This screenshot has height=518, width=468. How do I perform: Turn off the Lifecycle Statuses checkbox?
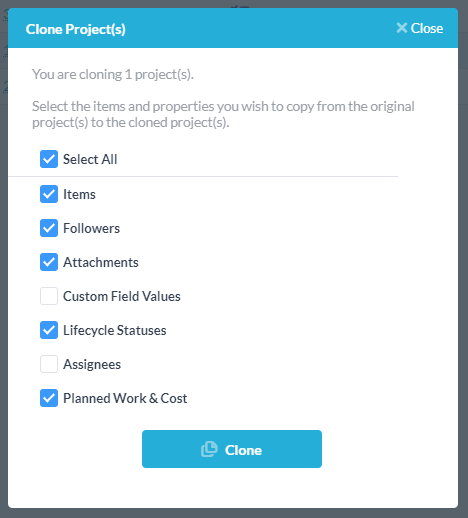49,330
